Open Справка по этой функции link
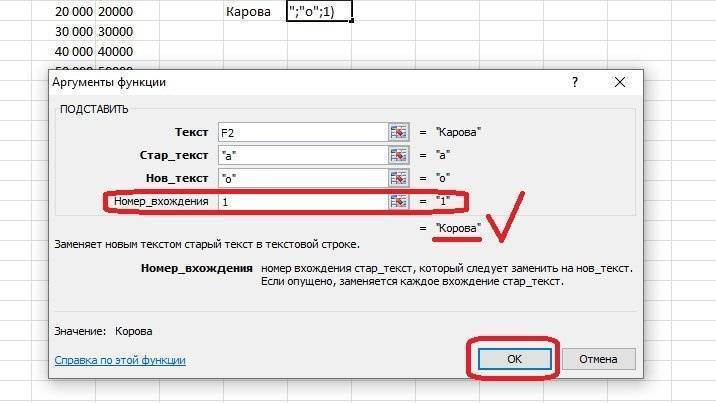 [x=120, y=360]
